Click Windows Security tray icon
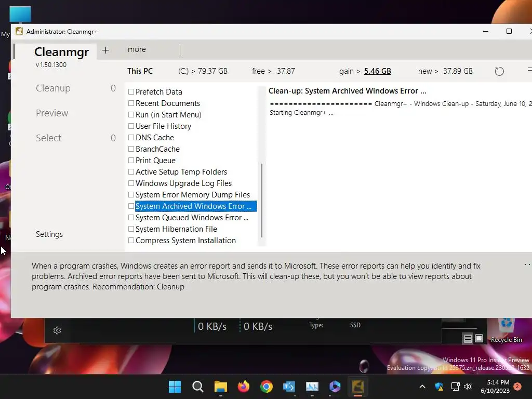Viewport: 532px width, 399px height. point(439,387)
